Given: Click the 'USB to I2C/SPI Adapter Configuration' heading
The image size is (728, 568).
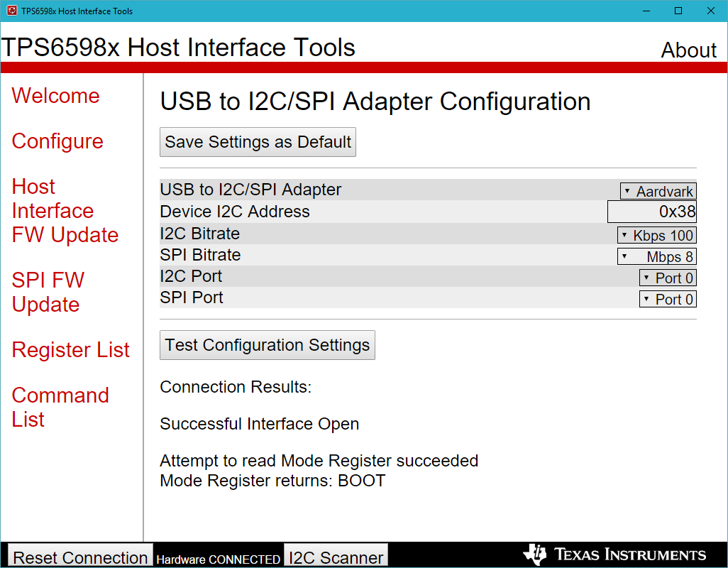Looking at the screenshot, I should coord(375,102).
